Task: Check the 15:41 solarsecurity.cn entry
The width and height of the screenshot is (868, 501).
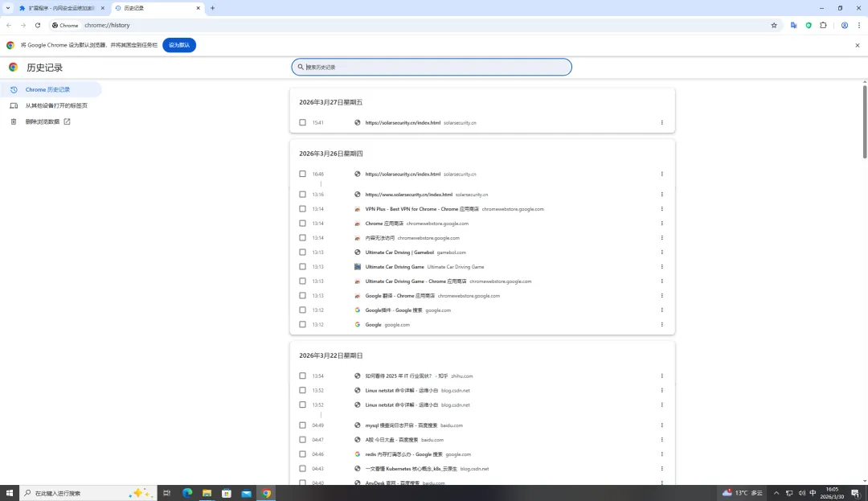Action: [302, 122]
